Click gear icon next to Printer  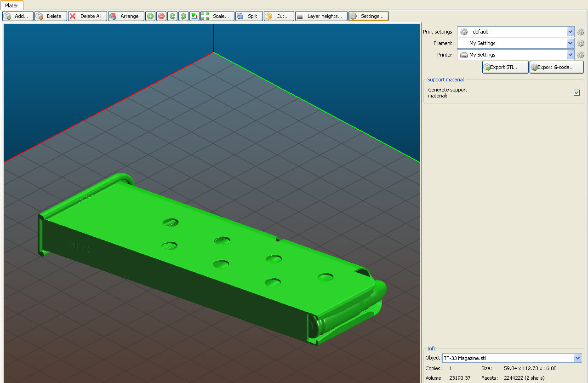(581, 55)
